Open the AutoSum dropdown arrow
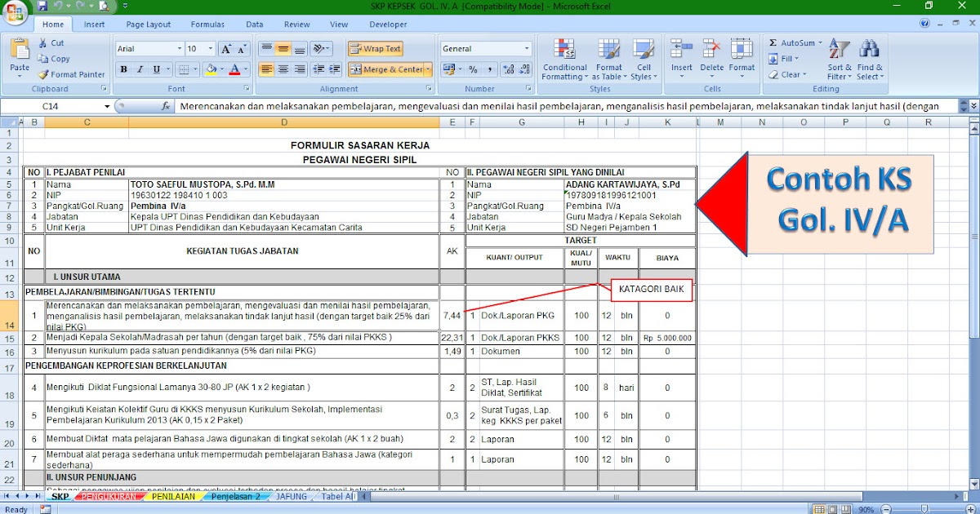Screen dimensions: 980x514 pos(819,43)
